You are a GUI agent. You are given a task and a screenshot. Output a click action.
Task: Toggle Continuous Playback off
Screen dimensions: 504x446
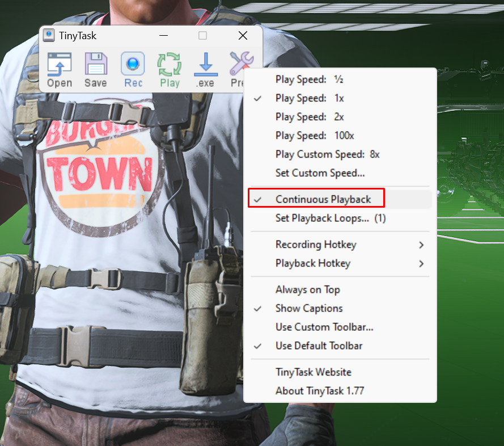click(340, 200)
